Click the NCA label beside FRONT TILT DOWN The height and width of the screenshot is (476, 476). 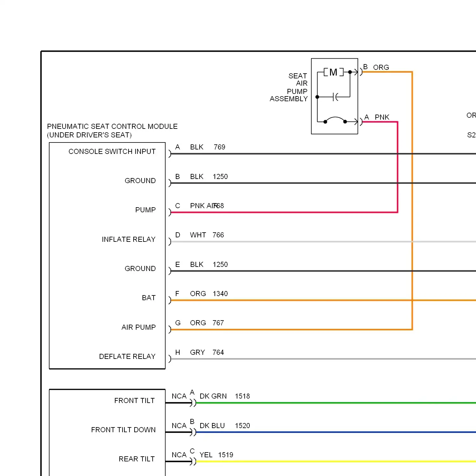point(179,426)
